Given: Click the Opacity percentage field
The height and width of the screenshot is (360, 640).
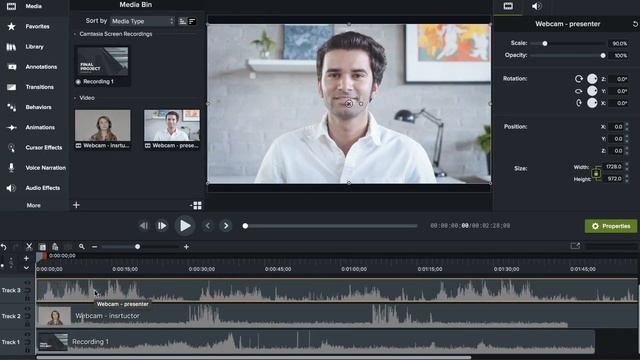Looking at the screenshot, I should tap(619, 56).
